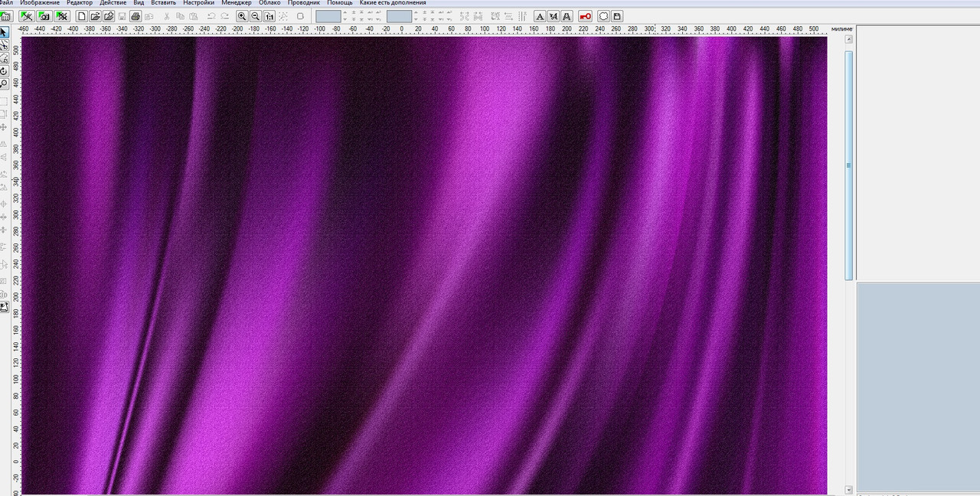Open the Редактор menu
980x496 pixels.
tap(80, 3)
